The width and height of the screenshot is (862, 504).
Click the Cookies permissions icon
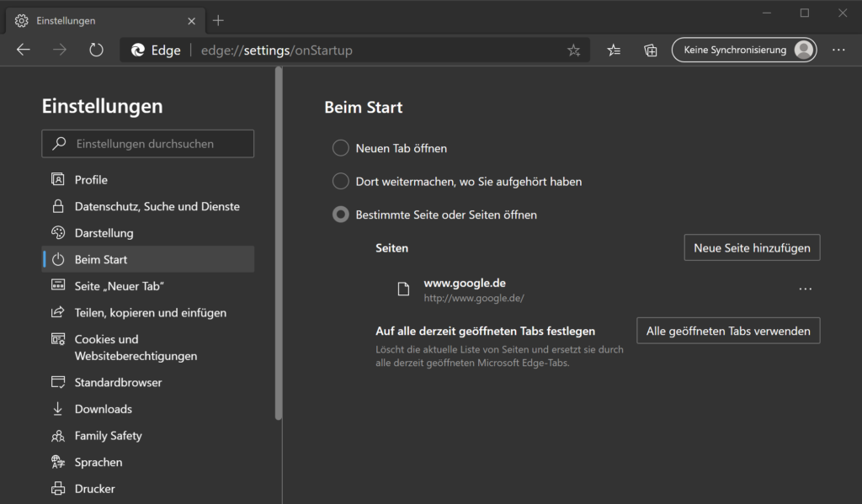tap(58, 339)
